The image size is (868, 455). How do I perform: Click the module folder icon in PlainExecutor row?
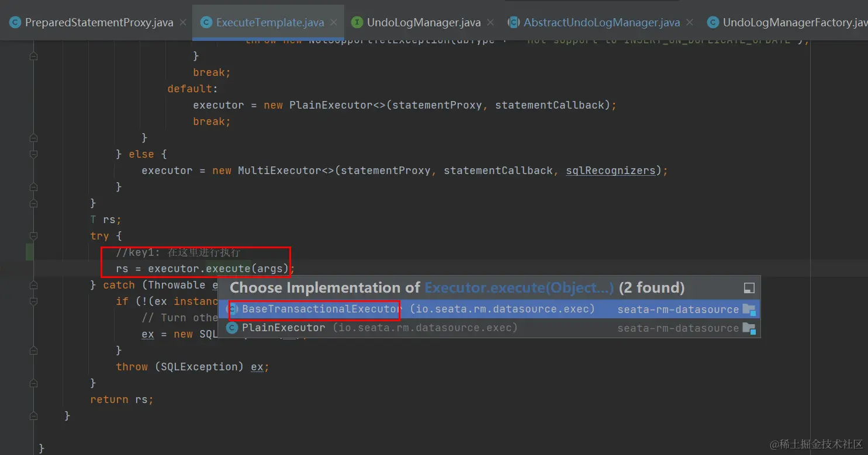749,328
